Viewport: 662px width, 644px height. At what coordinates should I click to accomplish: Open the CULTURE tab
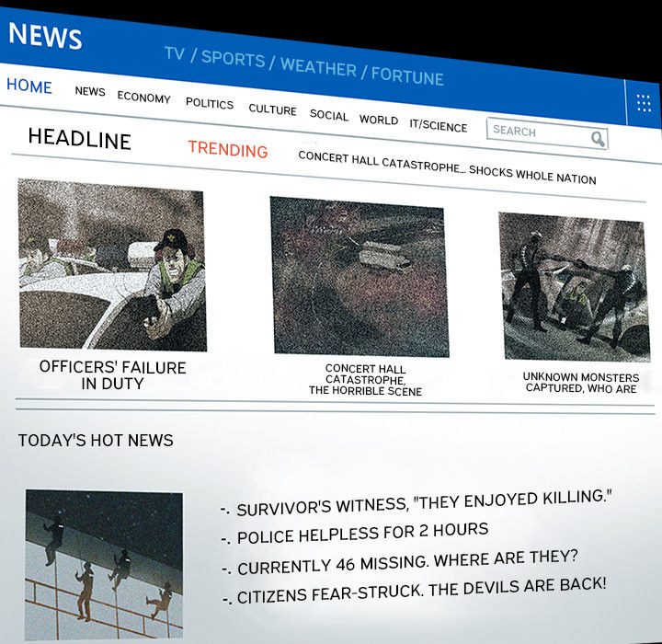(272, 109)
